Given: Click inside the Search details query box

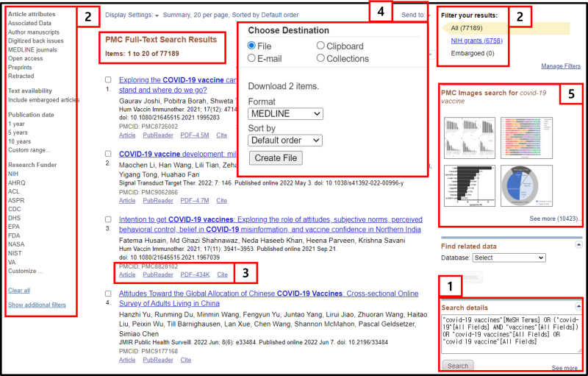Looking at the screenshot, I should point(511,334).
